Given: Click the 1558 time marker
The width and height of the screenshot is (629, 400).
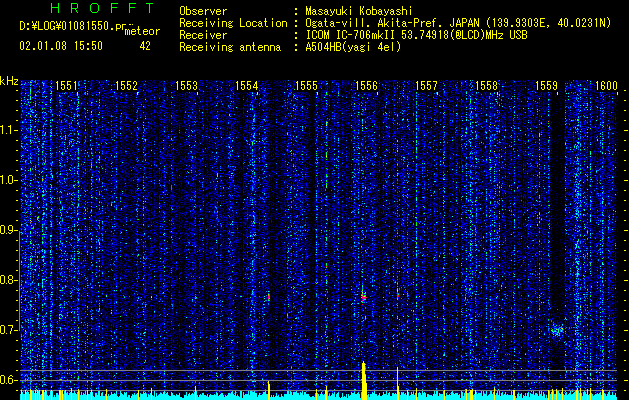Looking at the screenshot, I should coord(486,86).
